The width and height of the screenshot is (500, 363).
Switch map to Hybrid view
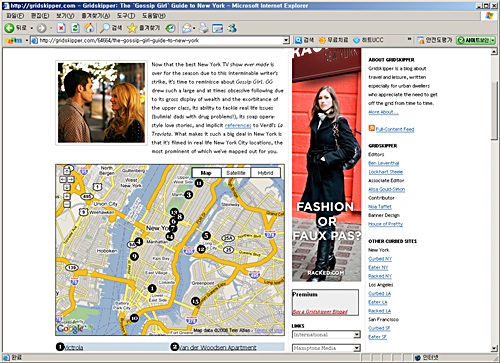point(266,173)
